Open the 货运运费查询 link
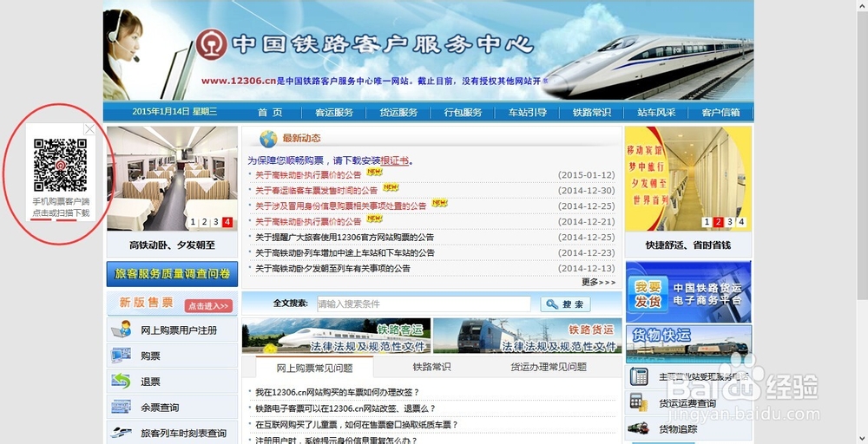Image resolution: width=868 pixels, height=444 pixels. pyautogui.click(x=687, y=403)
